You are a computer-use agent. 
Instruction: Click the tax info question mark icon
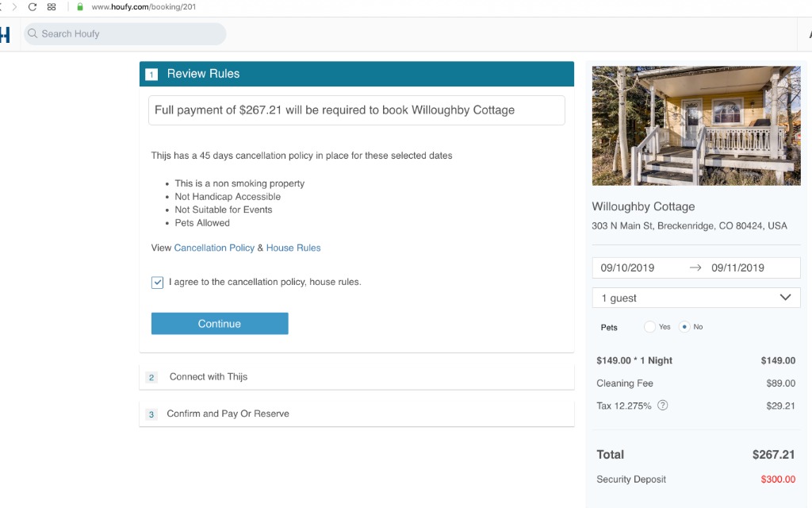pos(663,406)
